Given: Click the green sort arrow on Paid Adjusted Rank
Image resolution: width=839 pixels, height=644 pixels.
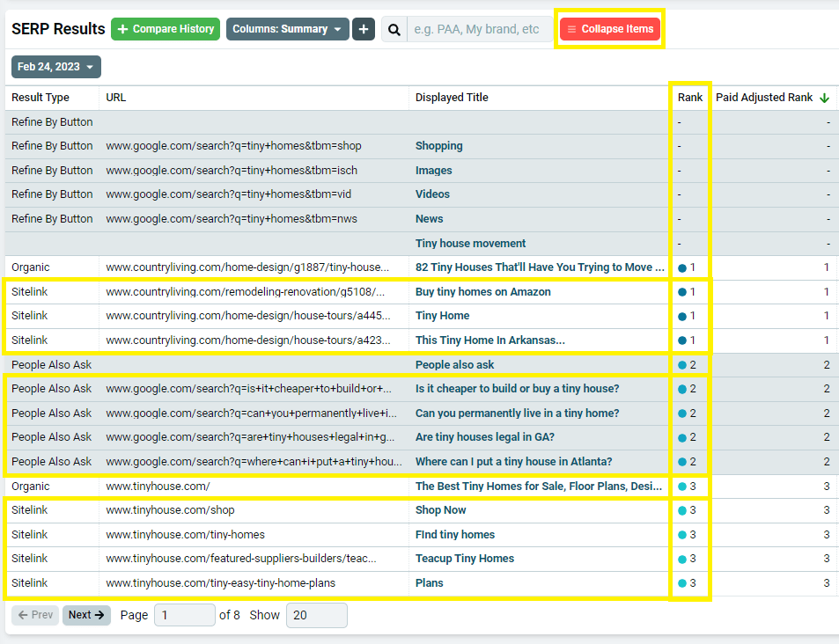Looking at the screenshot, I should [825, 98].
